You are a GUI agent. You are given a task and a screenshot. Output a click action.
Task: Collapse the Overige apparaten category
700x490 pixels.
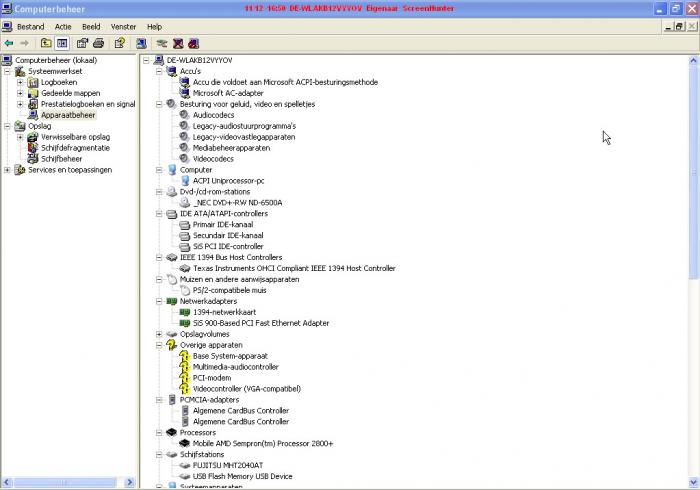(x=159, y=345)
